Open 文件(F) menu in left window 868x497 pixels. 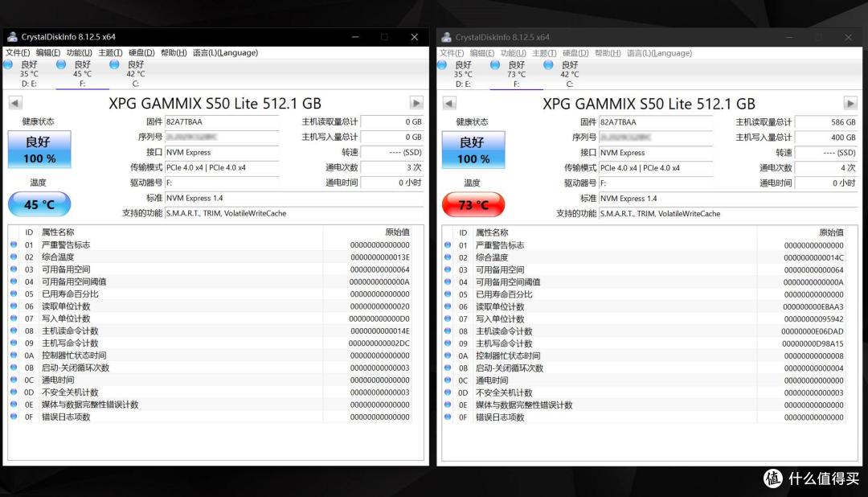click(18, 52)
